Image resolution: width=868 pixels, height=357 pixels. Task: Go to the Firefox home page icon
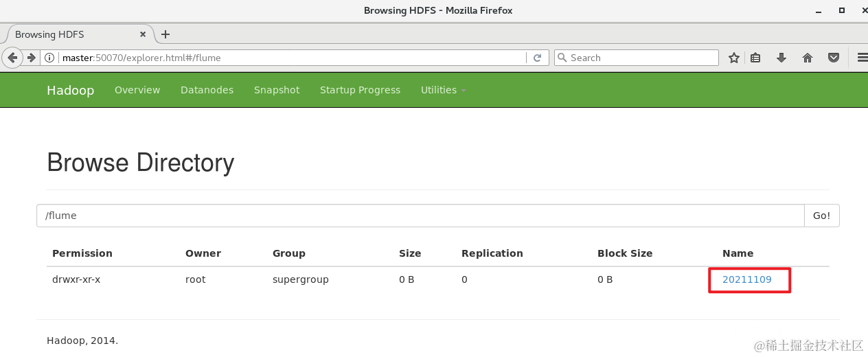[x=808, y=58]
